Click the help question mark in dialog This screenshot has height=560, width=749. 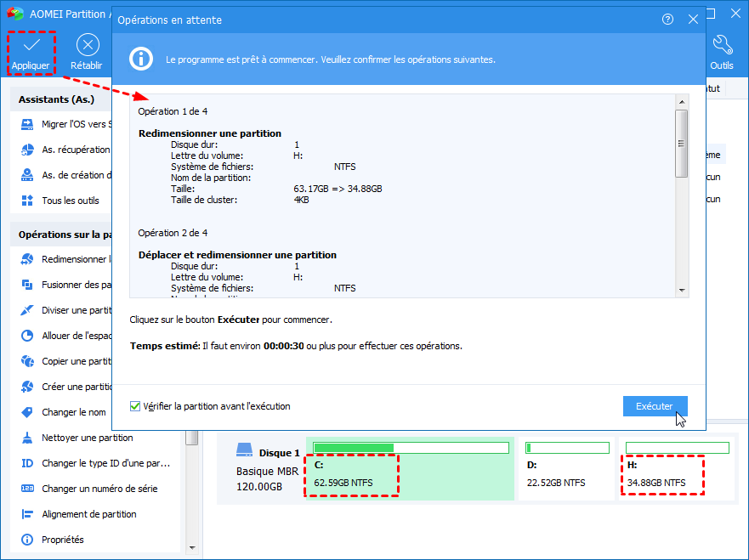click(x=667, y=20)
